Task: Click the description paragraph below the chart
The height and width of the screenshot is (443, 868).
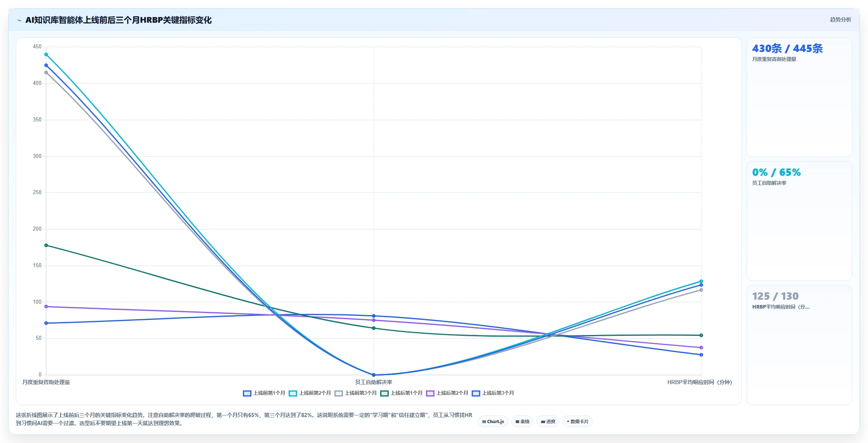Action: 244,419
